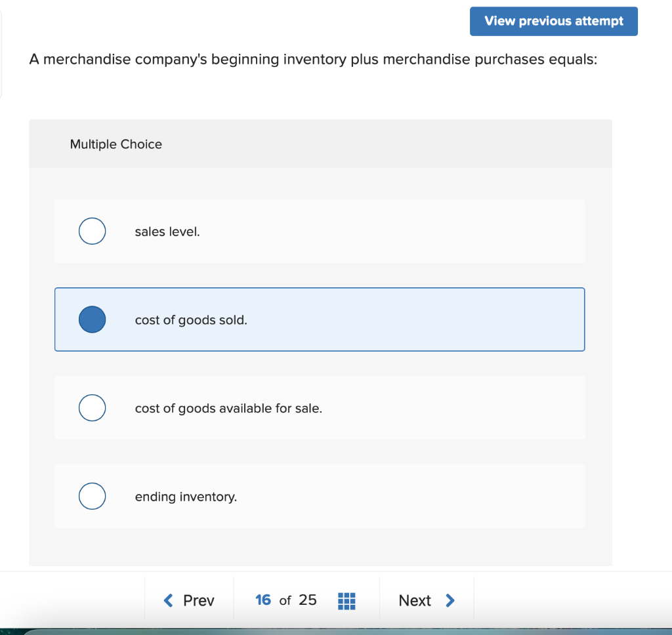Click the Multiple Choice section header
The image size is (672, 635).
point(115,144)
